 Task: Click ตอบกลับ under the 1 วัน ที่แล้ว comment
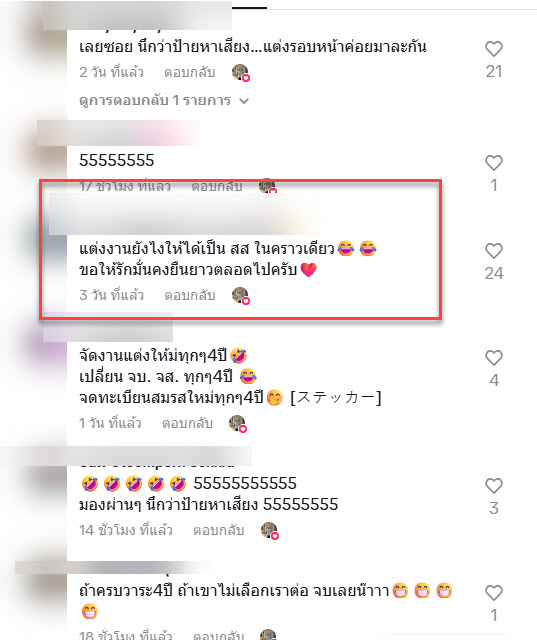click(187, 423)
